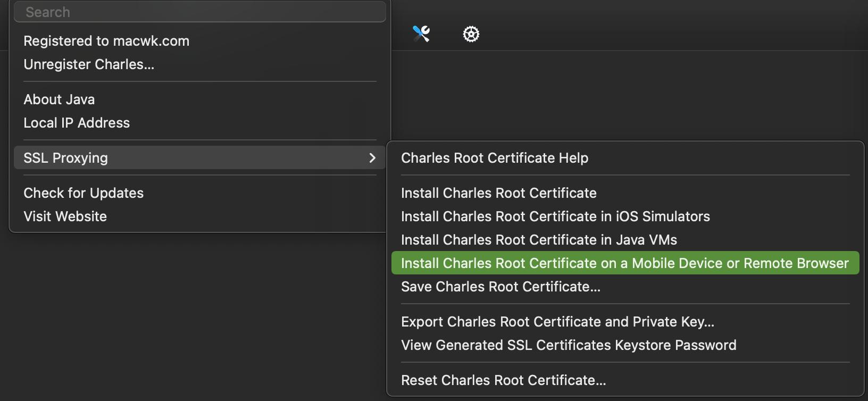Click the SSL Proxying submenu arrow

coord(372,158)
